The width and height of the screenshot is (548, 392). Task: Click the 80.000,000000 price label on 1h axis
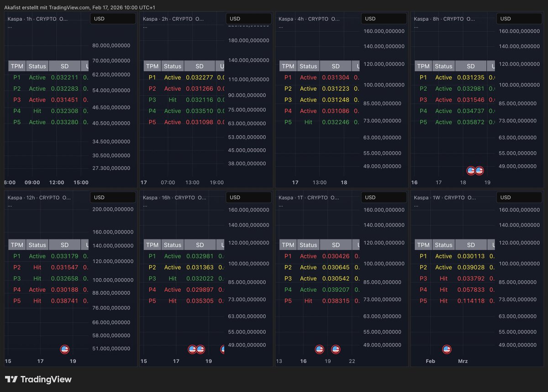click(x=111, y=46)
